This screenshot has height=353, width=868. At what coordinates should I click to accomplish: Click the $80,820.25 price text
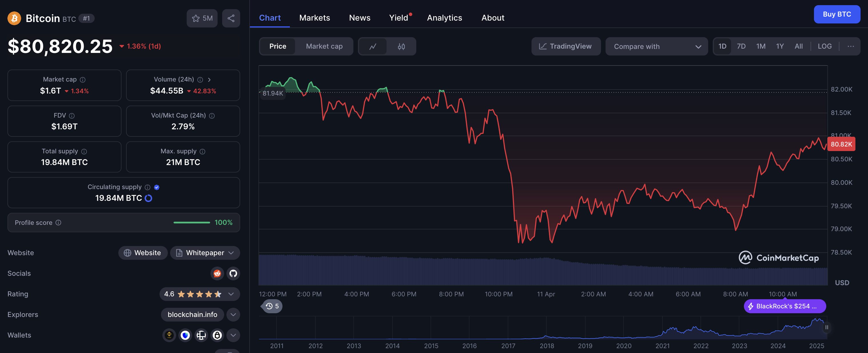pyautogui.click(x=60, y=46)
